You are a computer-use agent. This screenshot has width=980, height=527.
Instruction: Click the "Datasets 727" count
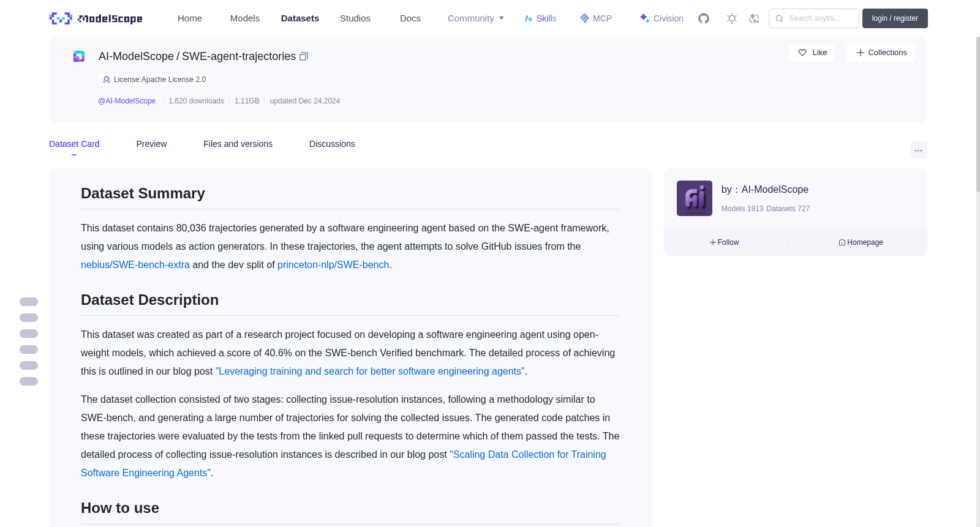click(788, 209)
